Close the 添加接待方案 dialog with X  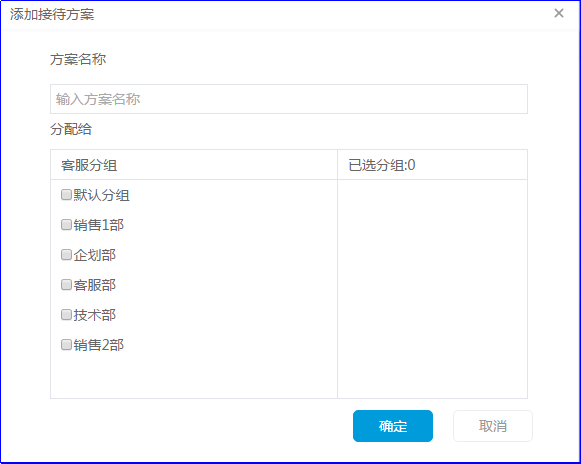[x=559, y=13]
